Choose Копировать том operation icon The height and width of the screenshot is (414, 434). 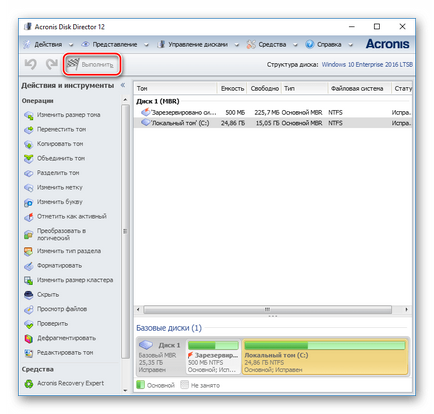point(29,144)
